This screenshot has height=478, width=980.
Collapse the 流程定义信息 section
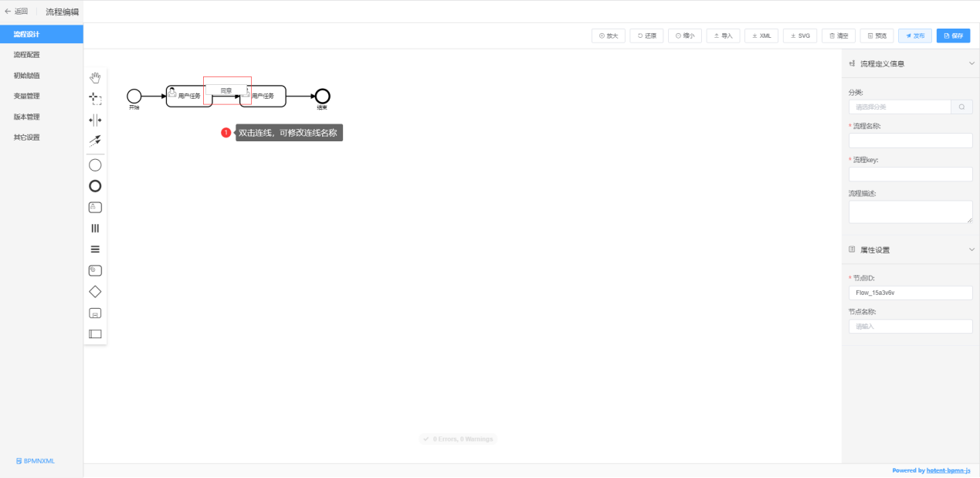[972, 63]
